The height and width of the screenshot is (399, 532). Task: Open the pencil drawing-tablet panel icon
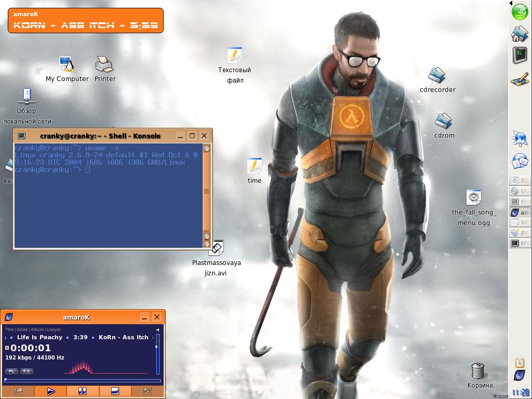coord(520,79)
